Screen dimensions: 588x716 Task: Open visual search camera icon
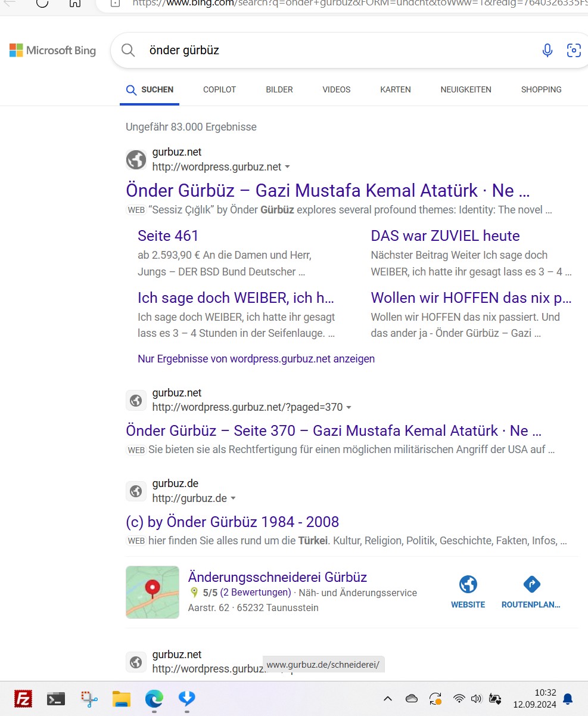(x=574, y=50)
